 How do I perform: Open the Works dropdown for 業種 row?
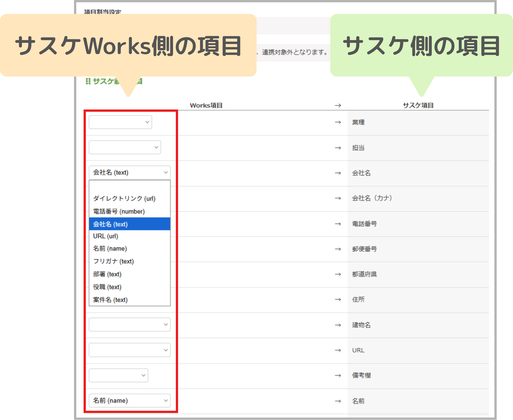[x=120, y=122]
